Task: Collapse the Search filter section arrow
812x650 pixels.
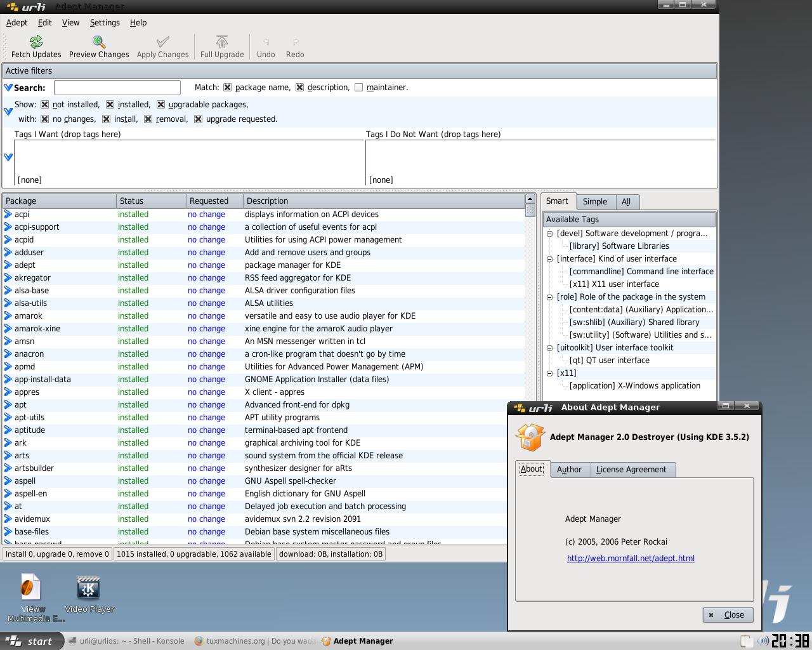Action: coord(8,88)
